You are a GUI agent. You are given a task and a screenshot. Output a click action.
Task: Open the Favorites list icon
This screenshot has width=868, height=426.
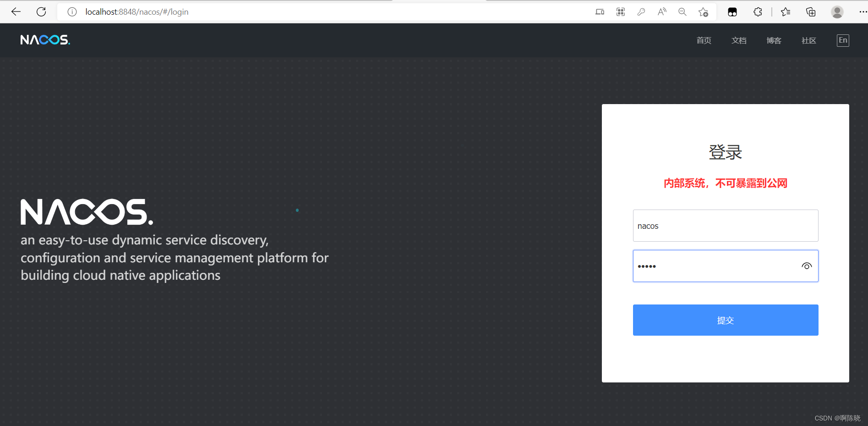click(x=786, y=12)
